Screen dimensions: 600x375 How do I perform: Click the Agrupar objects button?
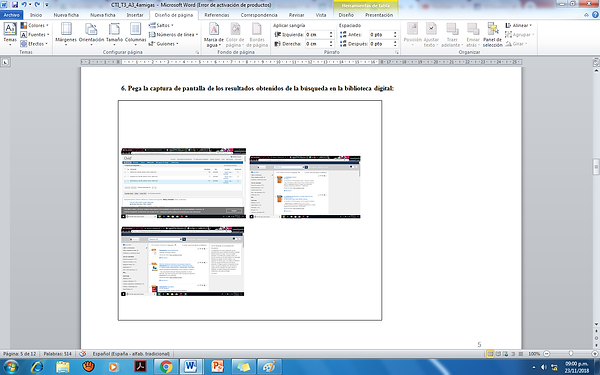point(519,34)
